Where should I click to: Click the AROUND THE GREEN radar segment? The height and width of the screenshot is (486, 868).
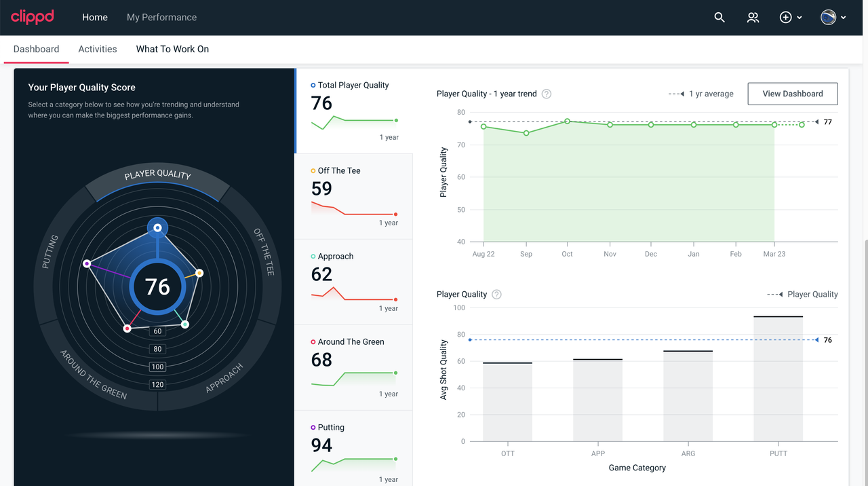click(x=94, y=374)
